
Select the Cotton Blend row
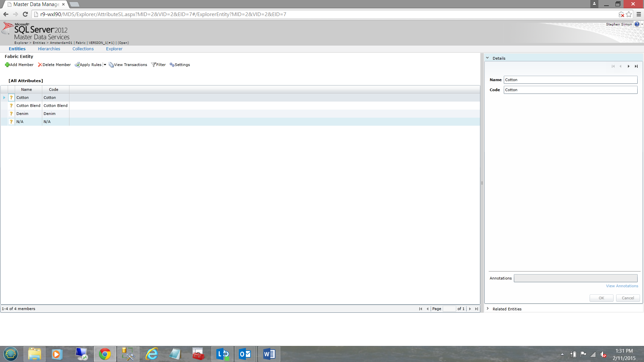29,106
